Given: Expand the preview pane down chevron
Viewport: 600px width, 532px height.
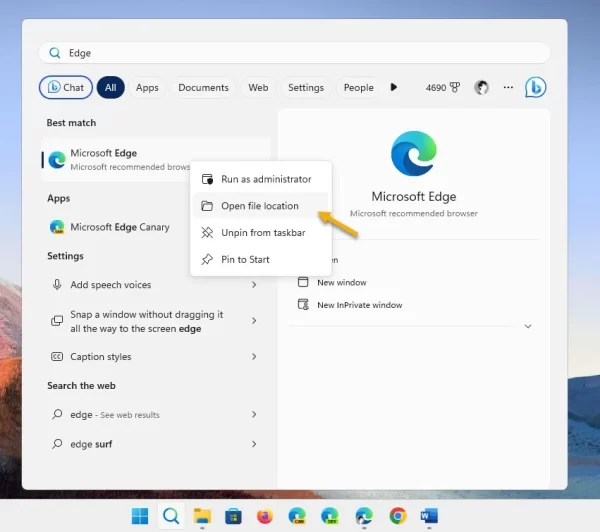Looking at the screenshot, I should pyautogui.click(x=528, y=326).
